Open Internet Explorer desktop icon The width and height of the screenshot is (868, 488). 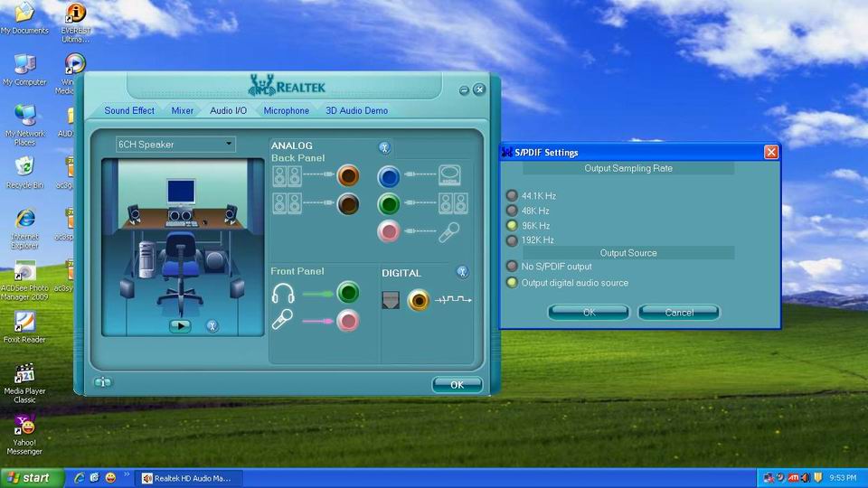pyautogui.click(x=24, y=229)
